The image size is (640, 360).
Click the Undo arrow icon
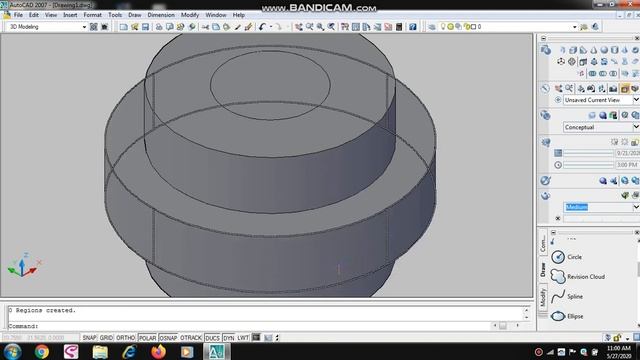pyautogui.click(x=262, y=27)
